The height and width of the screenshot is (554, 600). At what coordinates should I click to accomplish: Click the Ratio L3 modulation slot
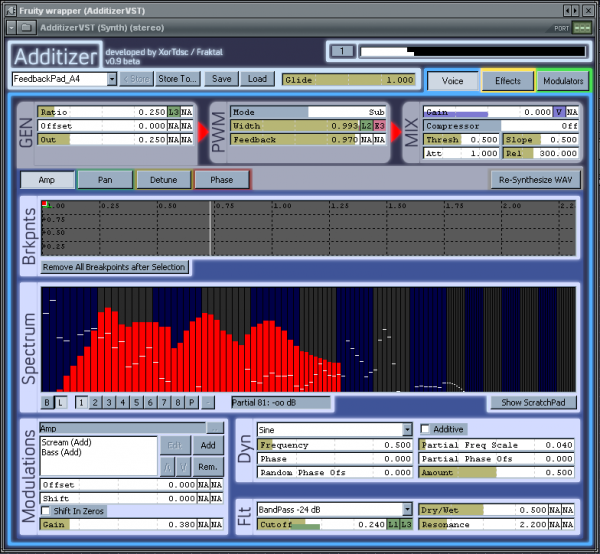point(174,112)
